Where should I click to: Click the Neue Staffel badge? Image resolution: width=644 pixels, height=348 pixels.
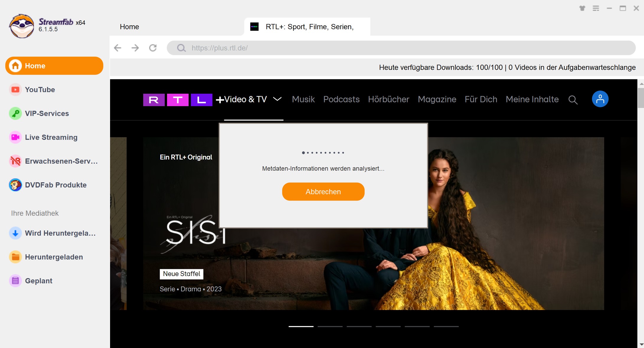(182, 274)
